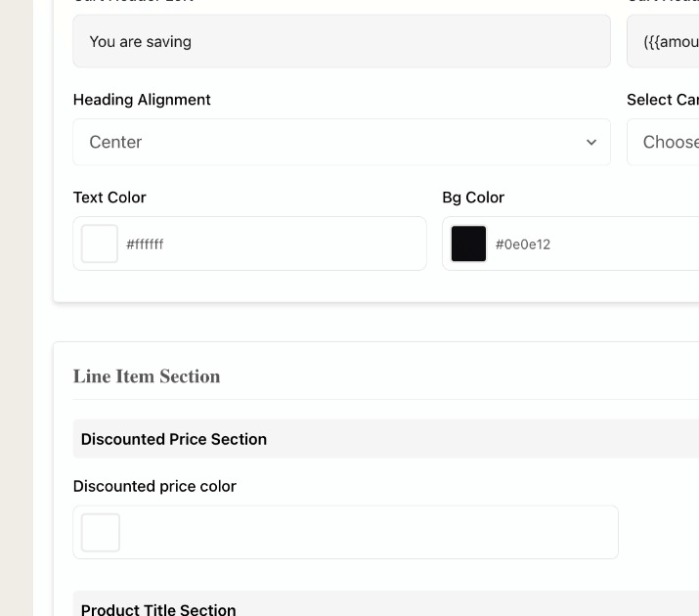Click the "Line Item Section" heading
This screenshot has height=616, width=699.
tap(147, 376)
